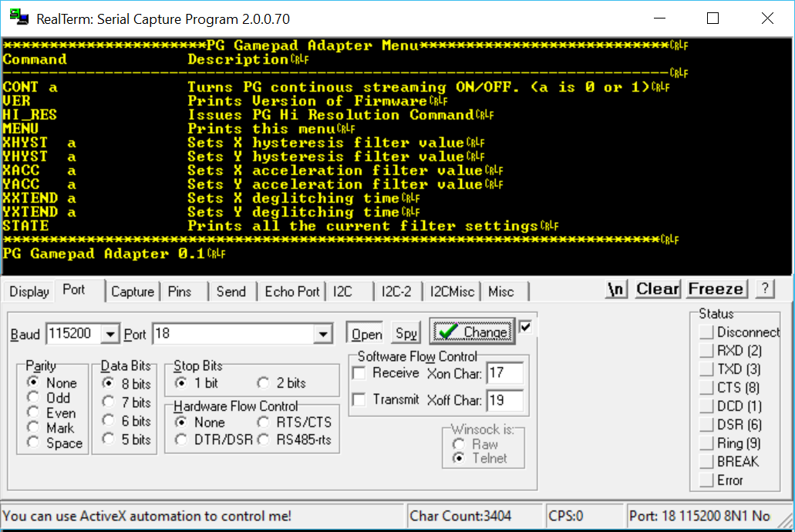The image size is (795, 532).
Task: Choose 8 data bits
Action: (x=126, y=383)
